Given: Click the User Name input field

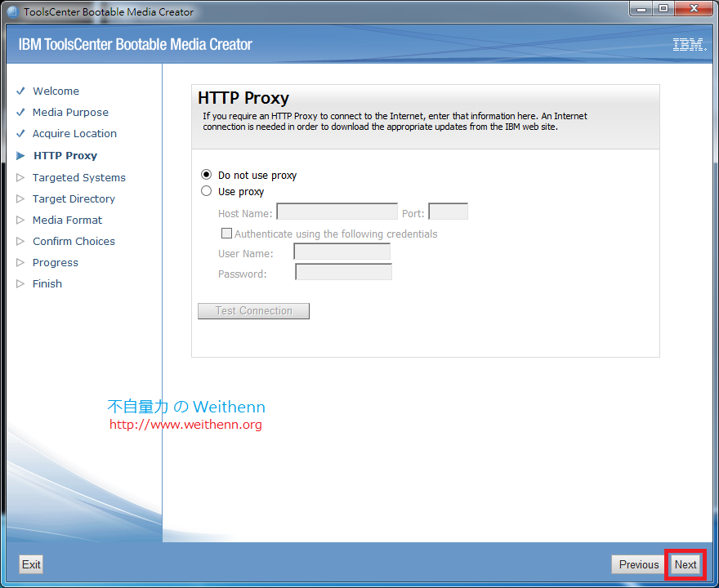Looking at the screenshot, I should point(342,252).
